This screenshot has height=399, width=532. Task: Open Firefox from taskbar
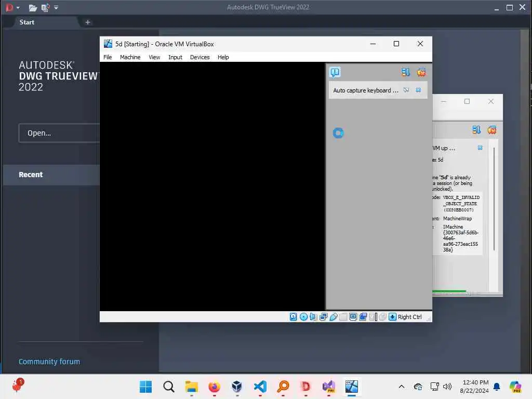[x=214, y=387]
